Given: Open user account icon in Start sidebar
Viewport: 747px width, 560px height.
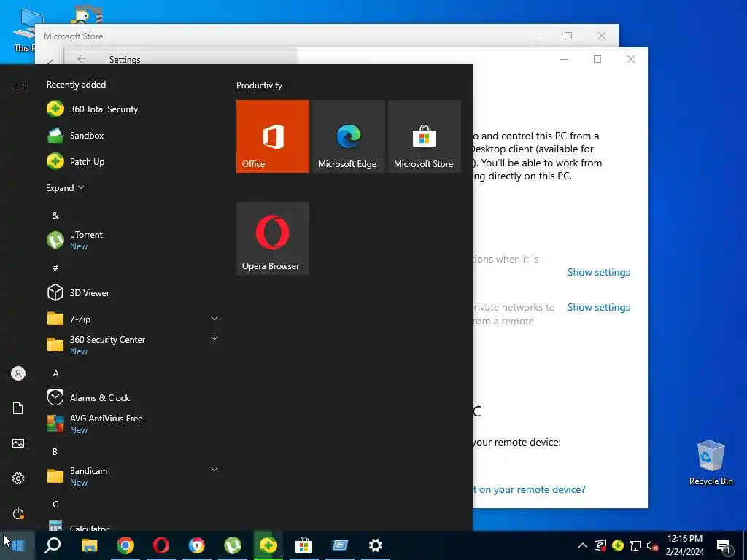Looking at the screenshot, I should tap(18, 373).
